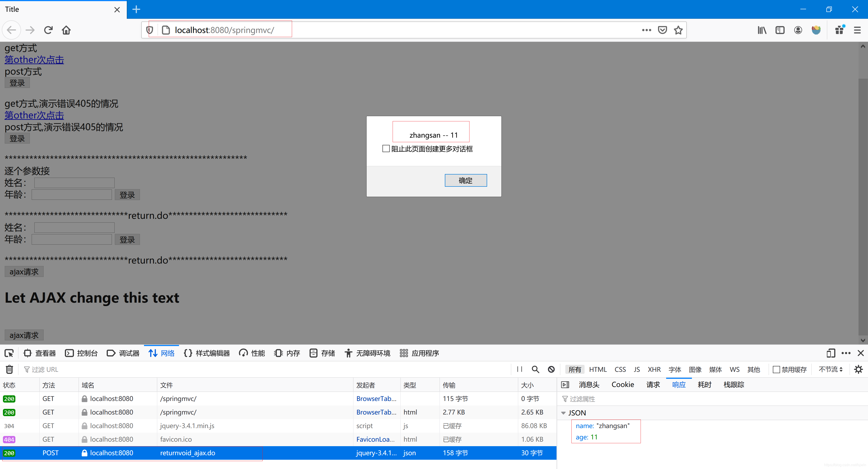Open page actions three-dot menu
This screenshot has height=469, width=868.
point(646,30)
